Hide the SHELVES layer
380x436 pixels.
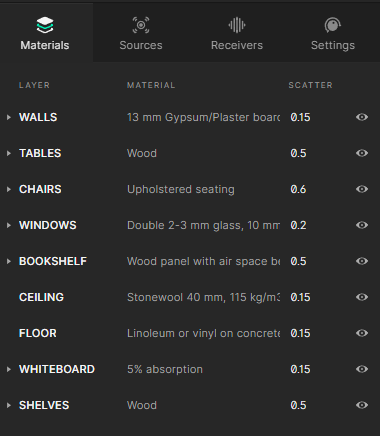coord(362,405)
